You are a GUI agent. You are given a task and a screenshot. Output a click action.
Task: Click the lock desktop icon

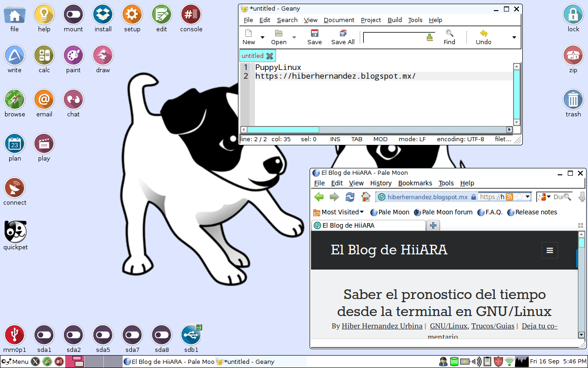(x=573, y=19)
